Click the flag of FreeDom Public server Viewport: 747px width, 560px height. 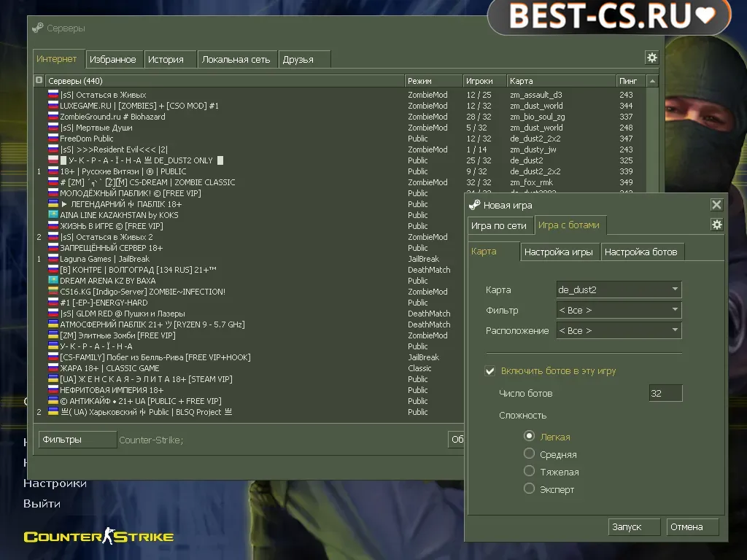click(x=53, y=139)
